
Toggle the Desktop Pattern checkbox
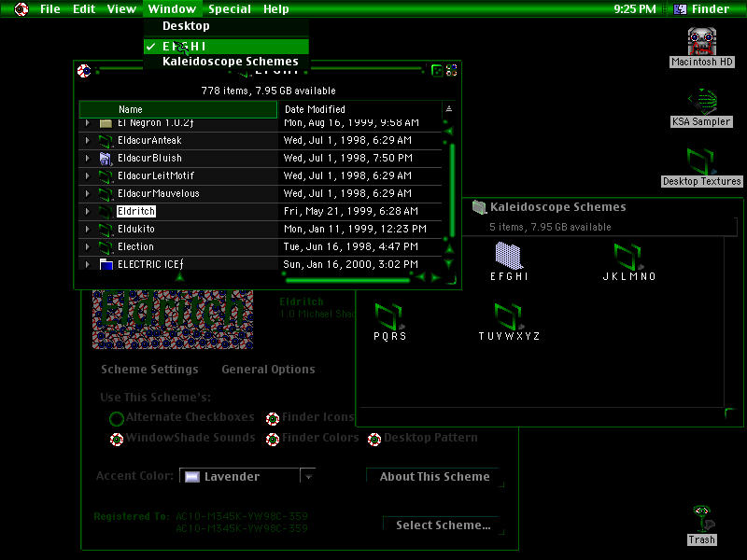(x=374, y=439)
